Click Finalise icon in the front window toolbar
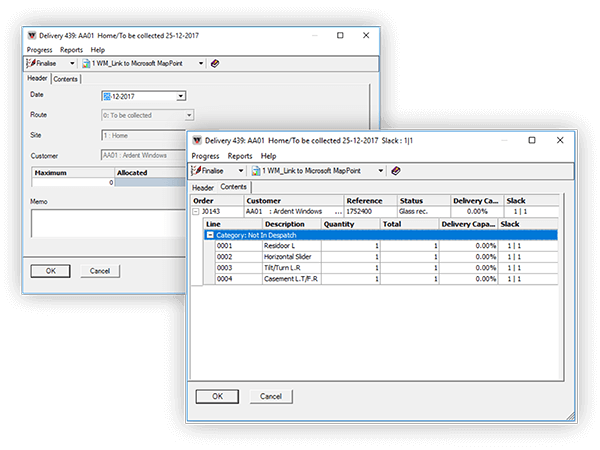 click(x=197, y=171)
